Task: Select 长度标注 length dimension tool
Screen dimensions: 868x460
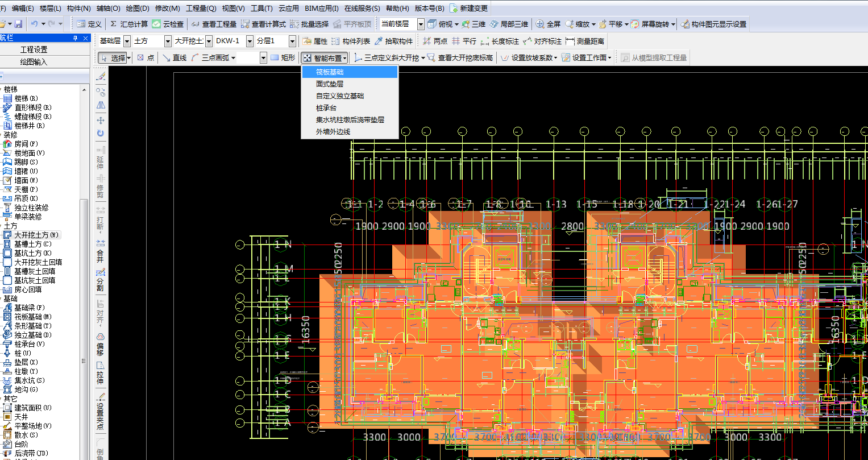Action: coord(500,41)
